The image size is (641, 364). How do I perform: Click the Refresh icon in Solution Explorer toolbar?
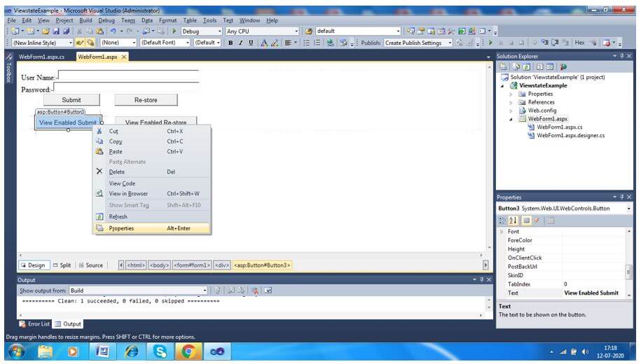527,66
